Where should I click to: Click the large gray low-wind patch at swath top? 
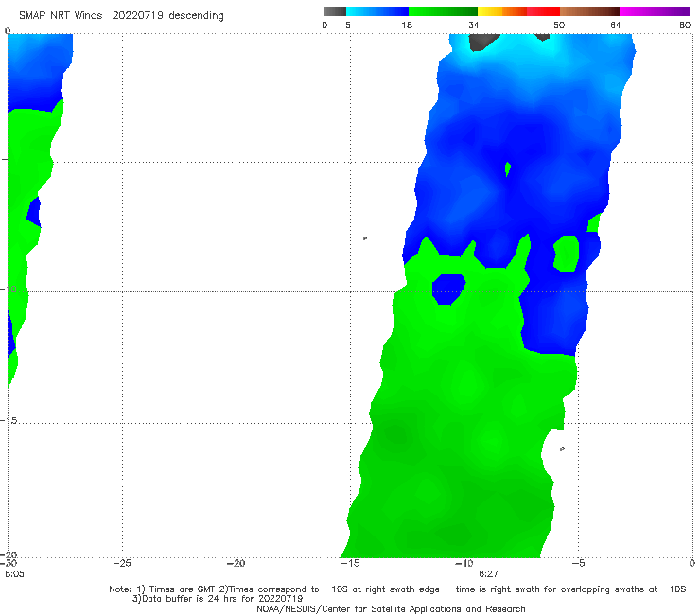coord(481,42)
